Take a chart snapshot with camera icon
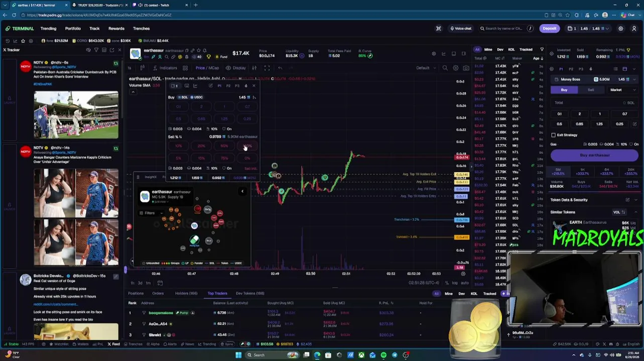The image size is (644, 361). [x=466, y=68]
